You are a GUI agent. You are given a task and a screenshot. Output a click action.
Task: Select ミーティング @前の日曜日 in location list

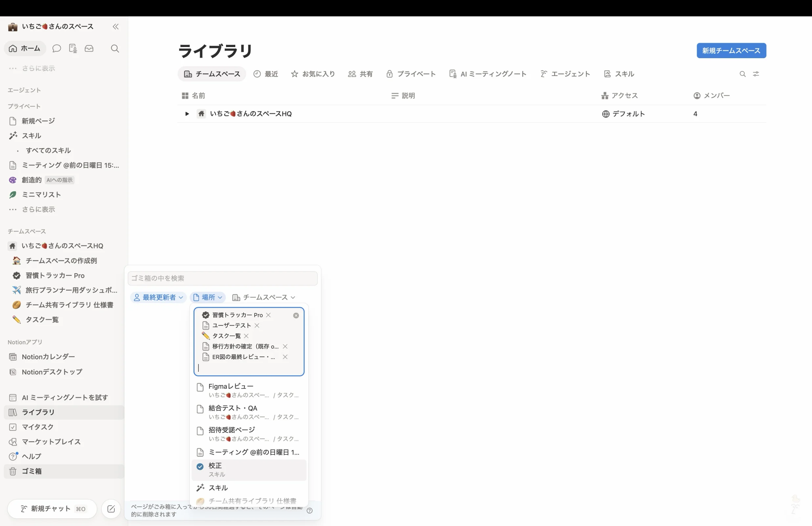tap(249, 453)
